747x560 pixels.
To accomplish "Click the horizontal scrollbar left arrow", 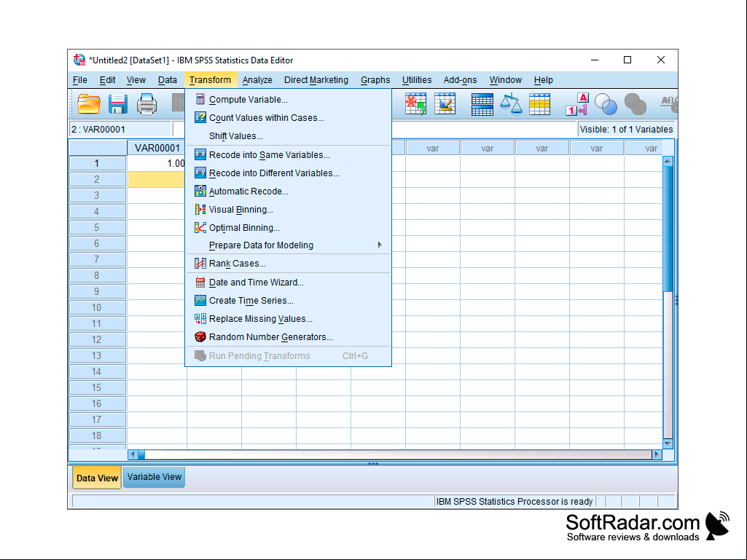I will click(133, 454).
